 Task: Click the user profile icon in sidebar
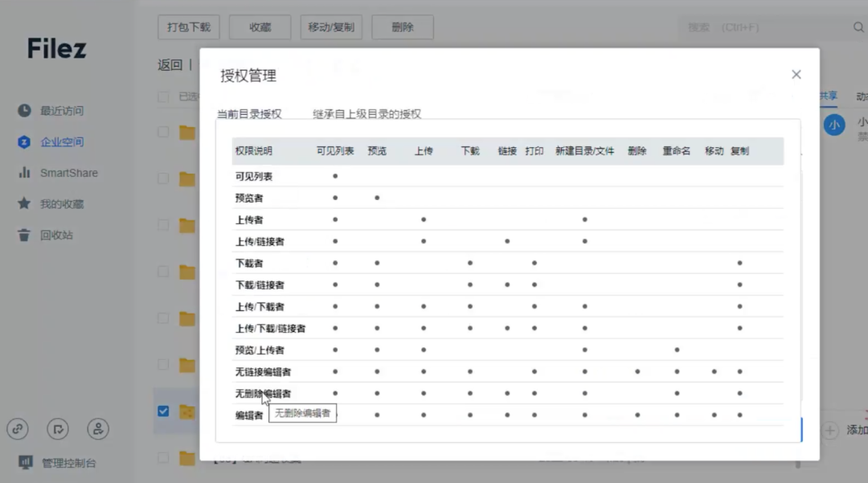(x=98, y=429)
